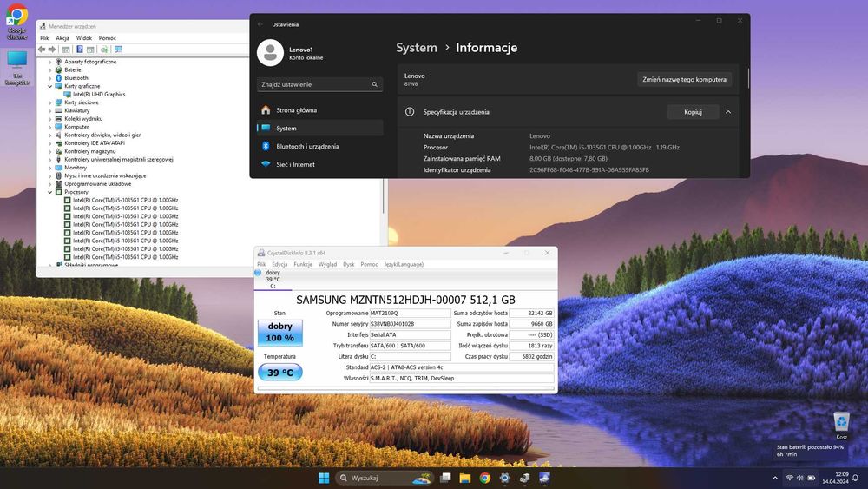
Task: Open File Explorer from the taskbar
Action: (465, 478)
